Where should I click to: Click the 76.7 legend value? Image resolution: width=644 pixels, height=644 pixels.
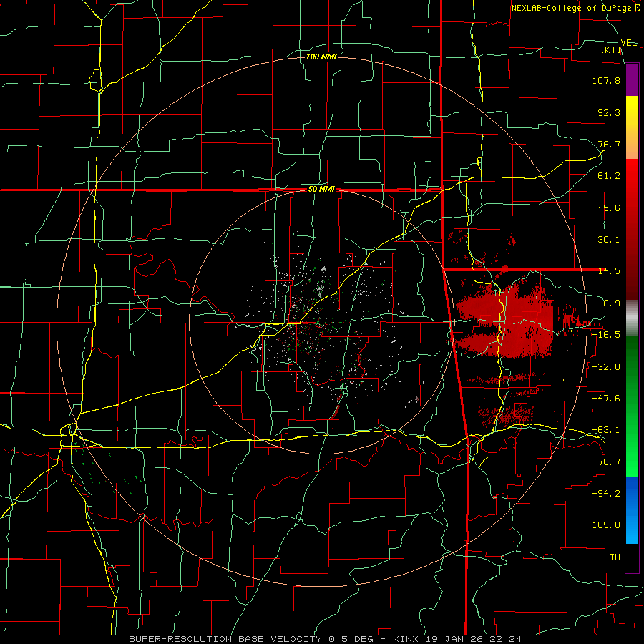pyautogui.click(x=609, y=144)
